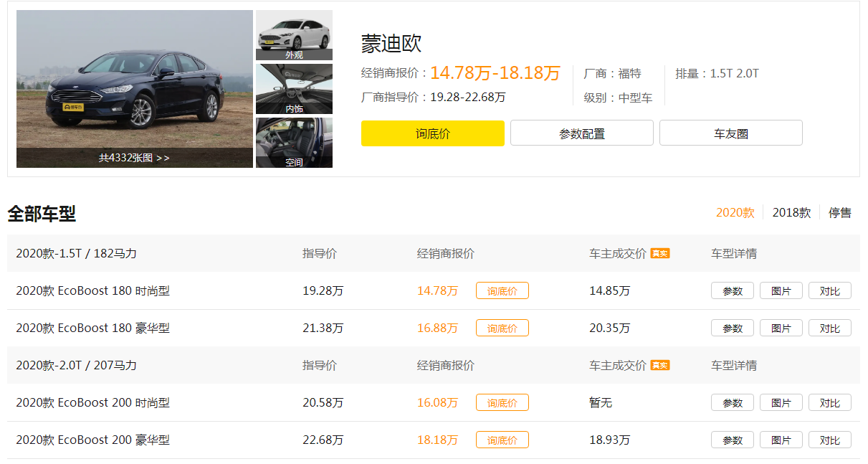The height and width of the screenshot is (464, 868).
Task: Open the main Mondeo car photo
Action: (x=135, y=89)
